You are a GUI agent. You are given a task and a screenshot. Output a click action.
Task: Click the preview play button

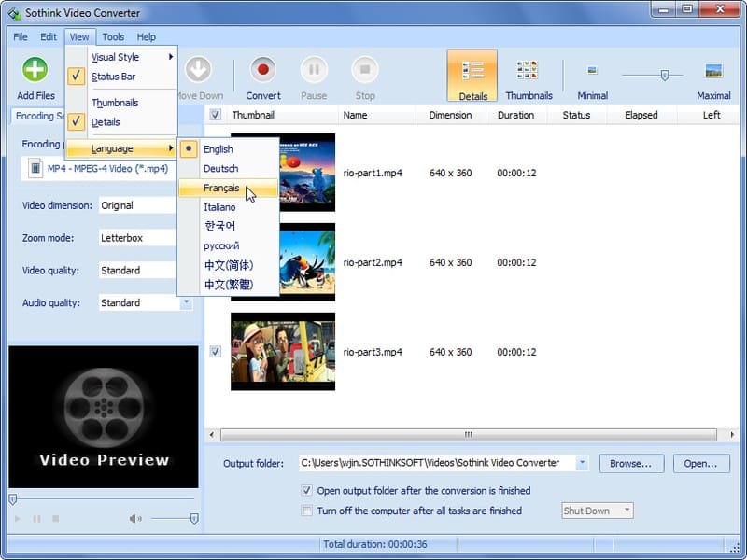tap(18, 519)
